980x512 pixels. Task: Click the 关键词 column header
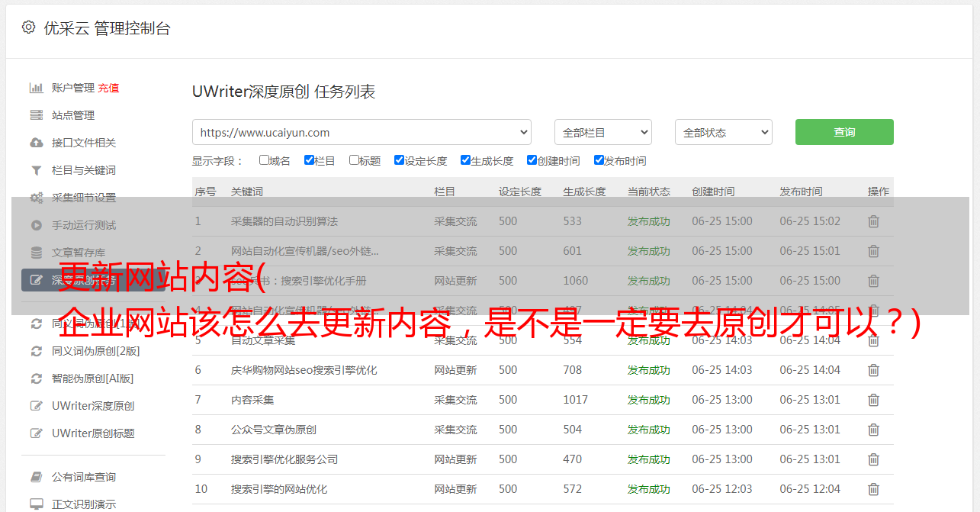[x=247, y=192]
